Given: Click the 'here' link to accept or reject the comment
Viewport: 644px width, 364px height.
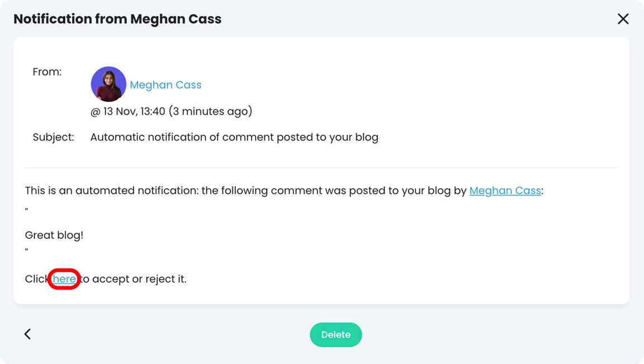Looking at the screenshot, I should click(63, 278).
